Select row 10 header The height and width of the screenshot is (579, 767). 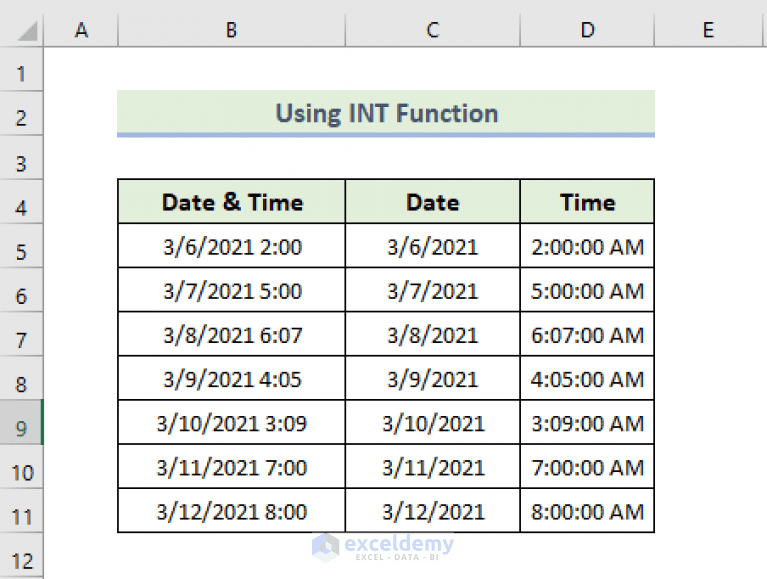pyautogui.click(x=22, y=467)
